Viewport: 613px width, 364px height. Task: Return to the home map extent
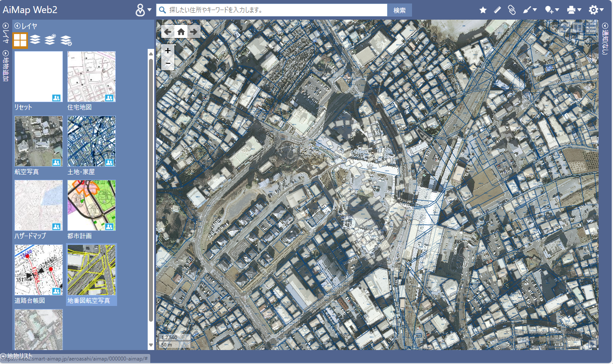coord(181,31)
